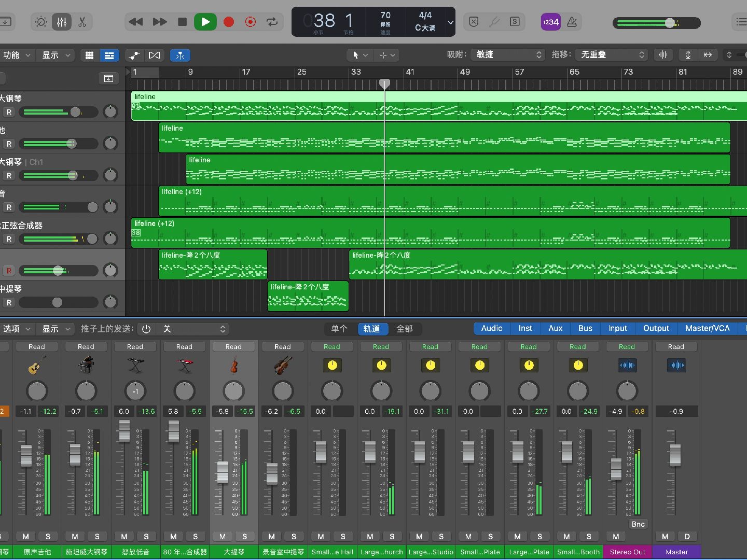This screenshot has height=560, width=747.
Task: Open the secondary crosshair tool dropdown
Action: [387, 55]
